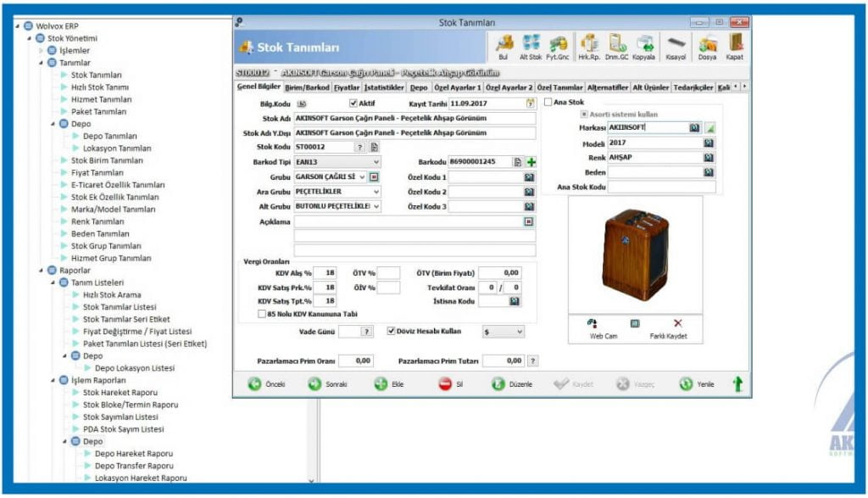Open the Özel Kodu 3 lookup icon

click(x=529, y=207)
